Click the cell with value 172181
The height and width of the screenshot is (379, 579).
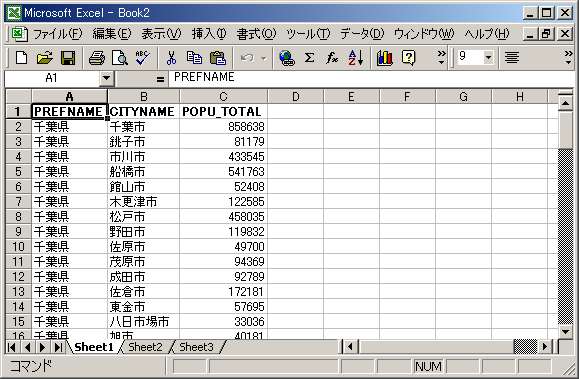coord(223,291)
